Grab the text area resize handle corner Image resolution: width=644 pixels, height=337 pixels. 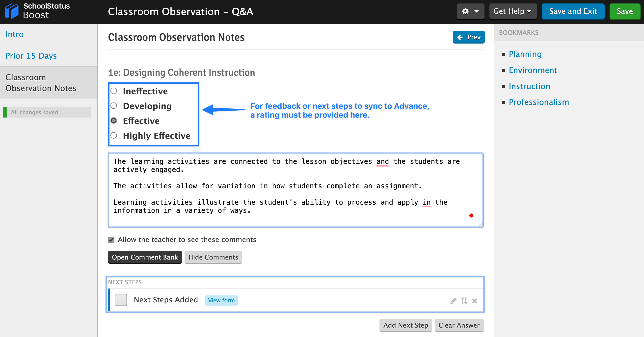tap(481, 224)
